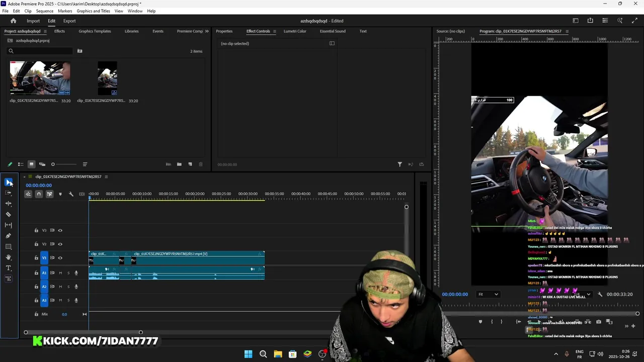Select the Ripple Edit tool

point(9,204)
